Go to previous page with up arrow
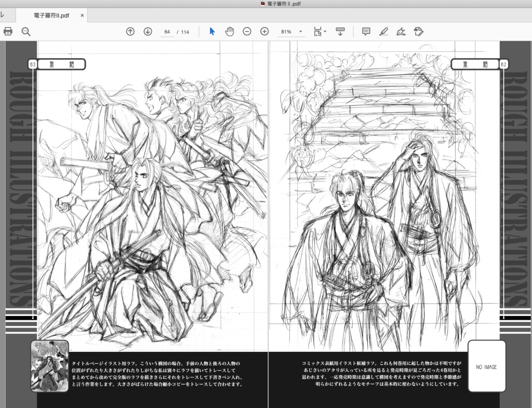Image resolution: width=532 pixels, height=408 pixels. pyautogui.click(x=130, y=32)
